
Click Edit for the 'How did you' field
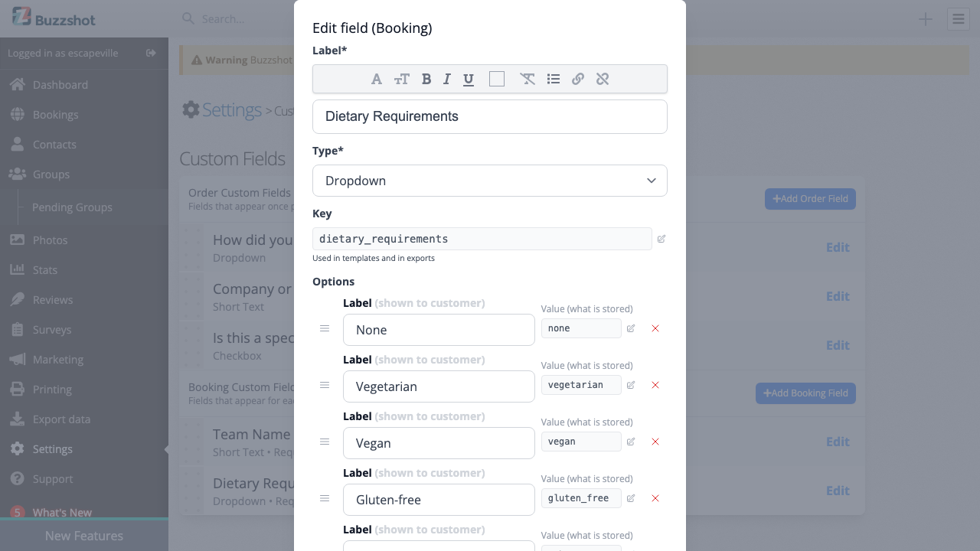tap(838, 247)
